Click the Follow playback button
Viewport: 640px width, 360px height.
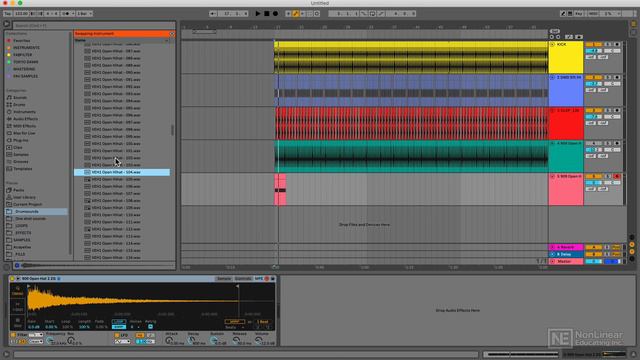pos(213,13)
